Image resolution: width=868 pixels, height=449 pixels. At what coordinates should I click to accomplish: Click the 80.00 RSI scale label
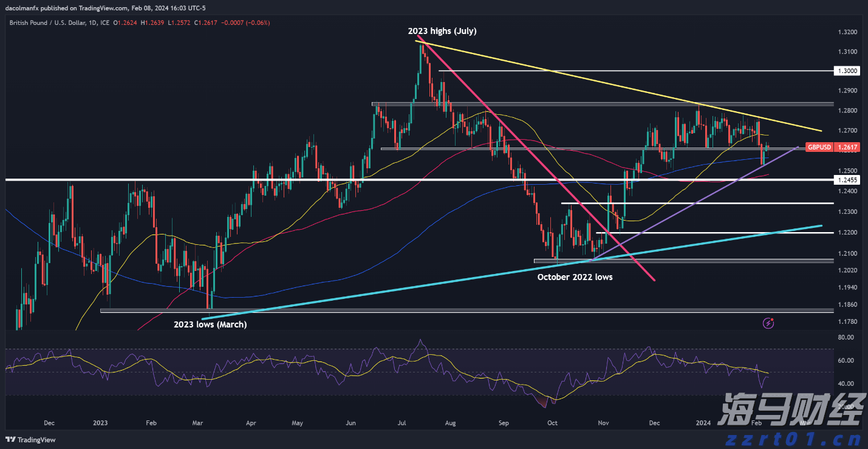[846, 337]
